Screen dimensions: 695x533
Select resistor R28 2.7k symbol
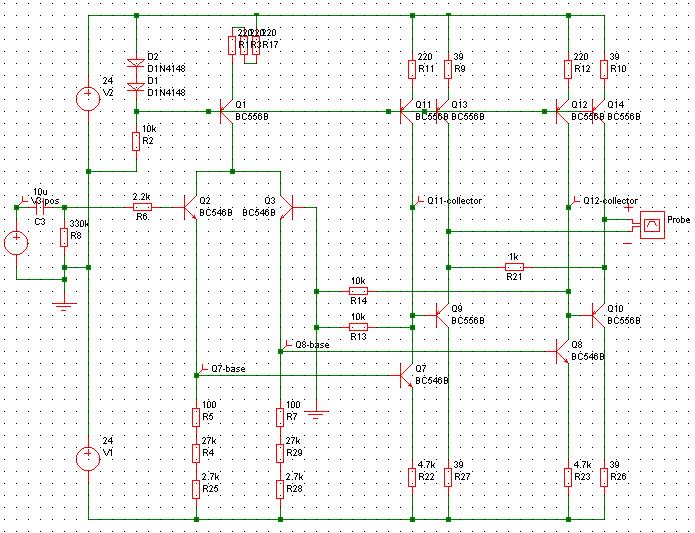click(280, 489)
